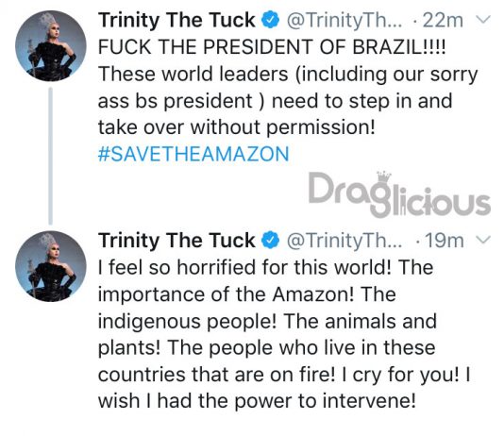Click the verified badge on the 19m tweet

pyautogui.click(x=271, y=241)
